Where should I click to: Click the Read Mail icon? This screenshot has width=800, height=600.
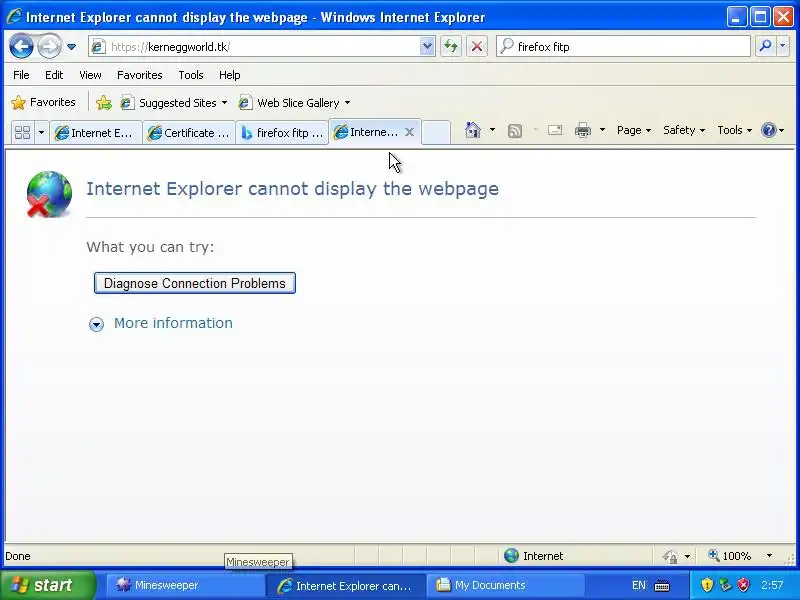555,131
